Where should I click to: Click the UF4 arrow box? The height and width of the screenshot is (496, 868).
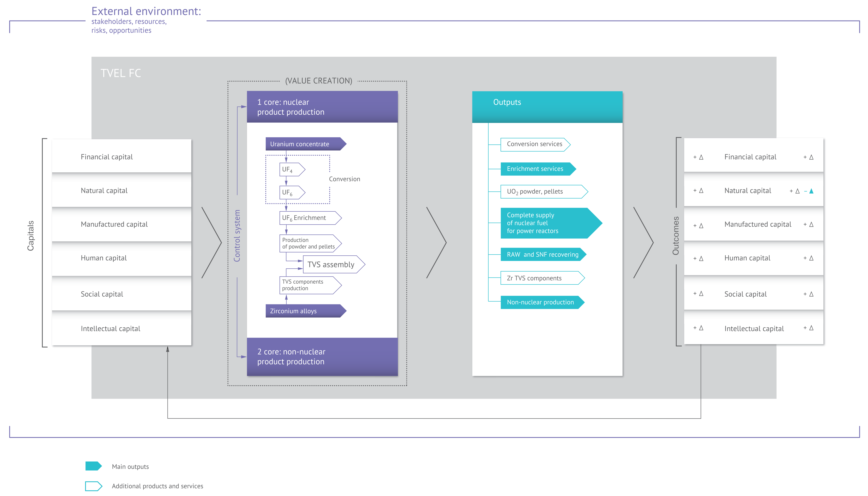pyautogui.click(x=292, y=169)
